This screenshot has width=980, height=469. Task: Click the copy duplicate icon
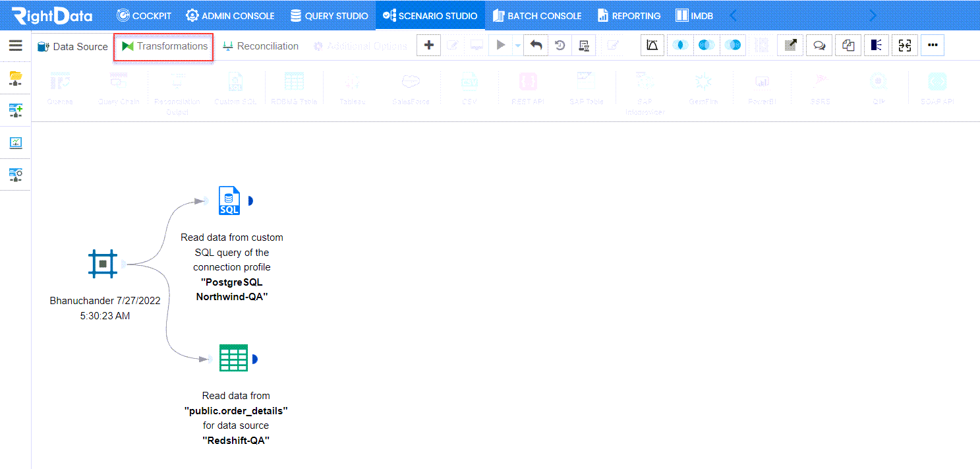click(848, 45)
